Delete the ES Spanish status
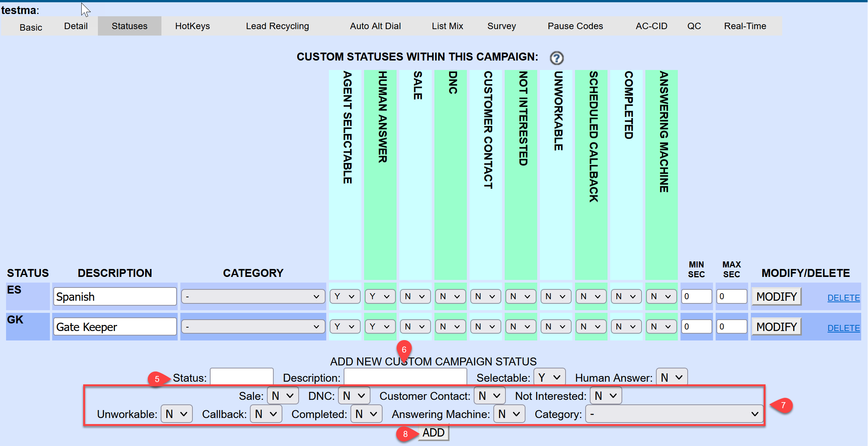The height and width of the screenshot is (446, 868). coord(843,298)
